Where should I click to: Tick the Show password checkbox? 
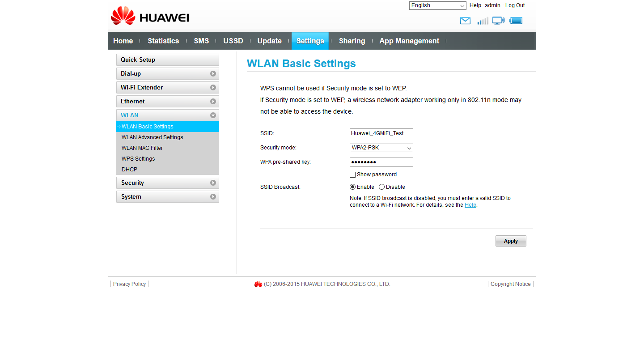(353, 174)
